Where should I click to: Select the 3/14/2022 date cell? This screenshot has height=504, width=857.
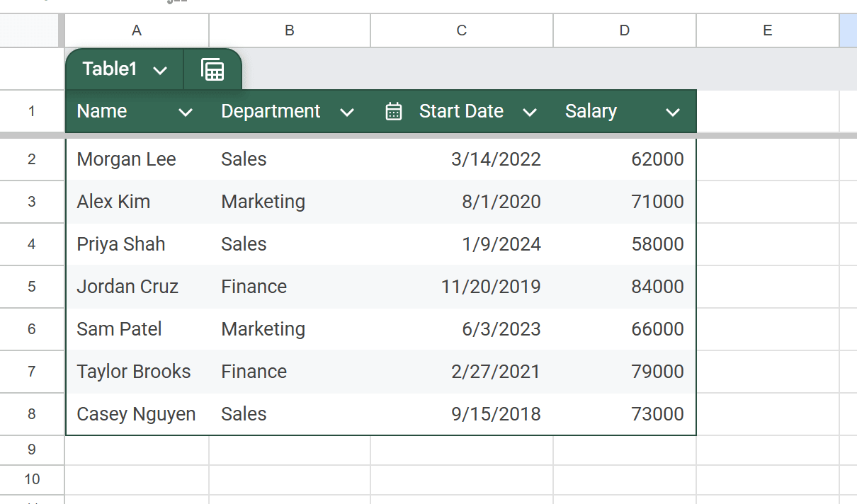coord(462,159)
